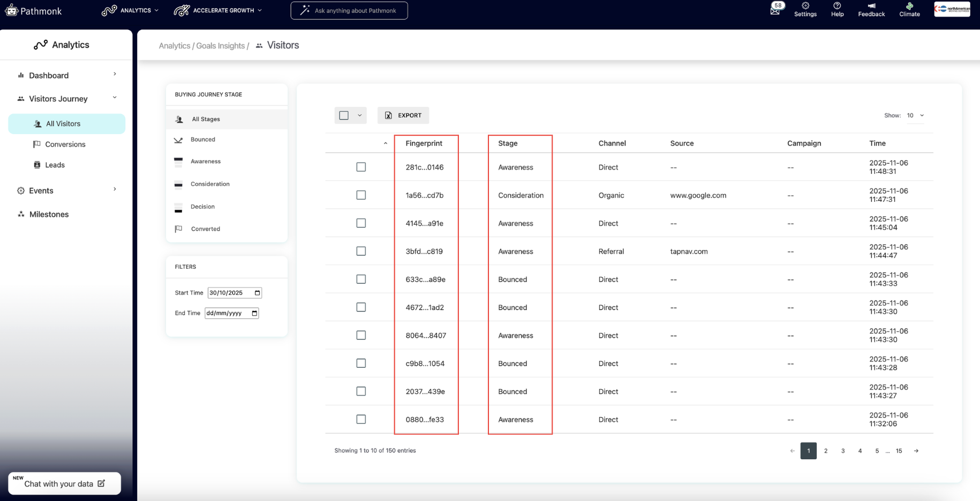Open Settings gear icon in top bar
The height and width of the screenshot is (501, 980).
pyautogui.click(x=805, y=6)
